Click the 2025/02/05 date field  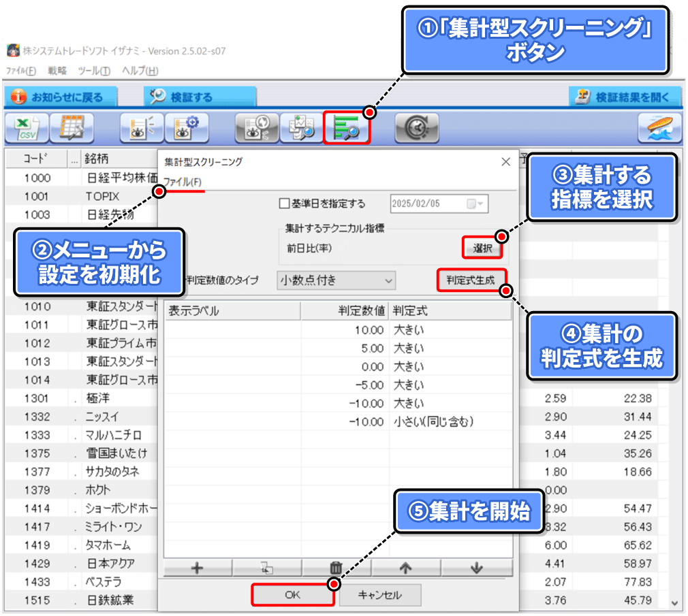[x=439, y=204]
